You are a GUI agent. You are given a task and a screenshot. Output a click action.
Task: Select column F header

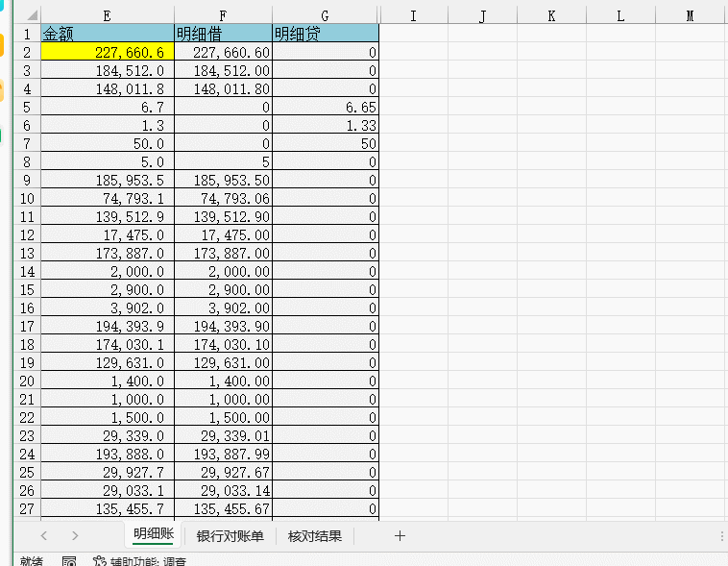[223, 15]
